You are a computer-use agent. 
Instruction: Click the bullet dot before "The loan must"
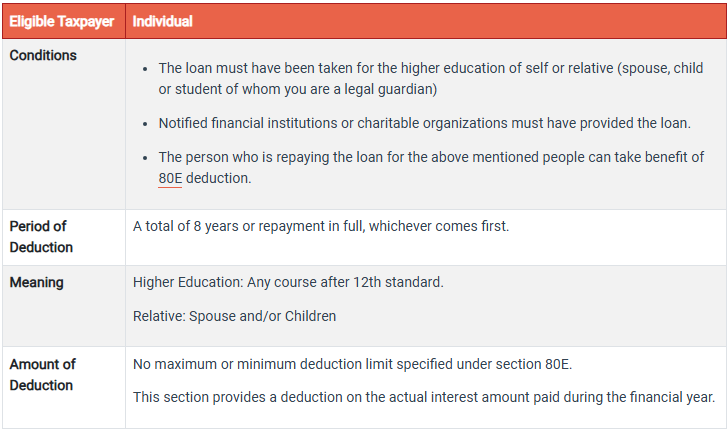[146, 69]
